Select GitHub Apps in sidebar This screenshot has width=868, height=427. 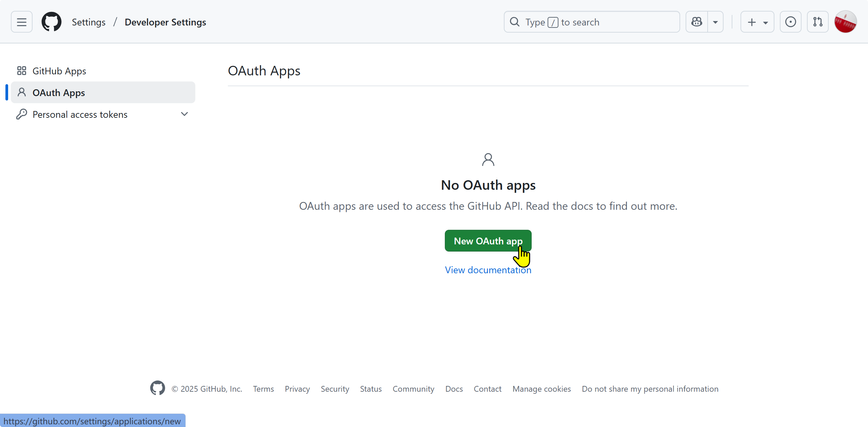point(59,71)
